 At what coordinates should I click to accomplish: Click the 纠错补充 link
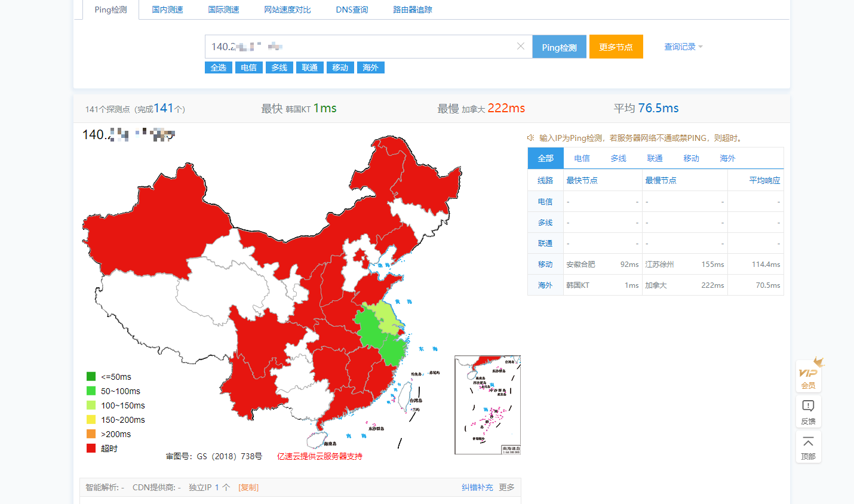[477, 487]
